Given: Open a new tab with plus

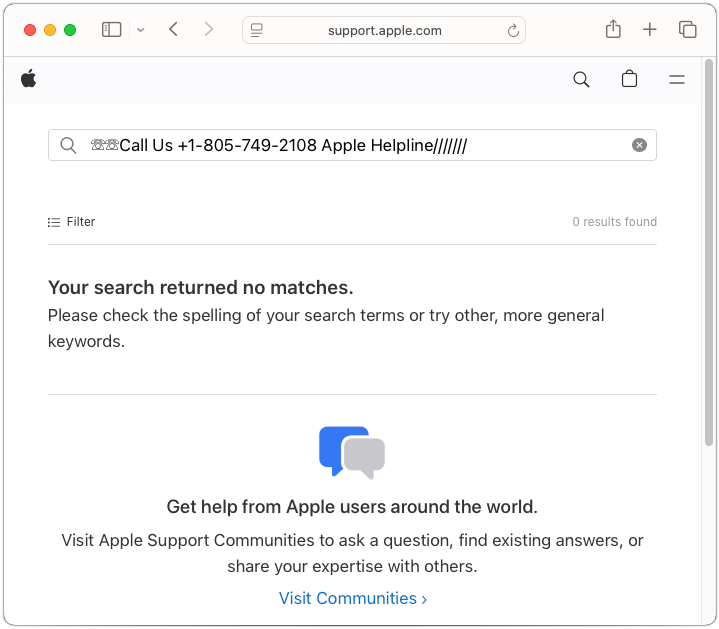Looking at the screenshot, I should (650, 30).
